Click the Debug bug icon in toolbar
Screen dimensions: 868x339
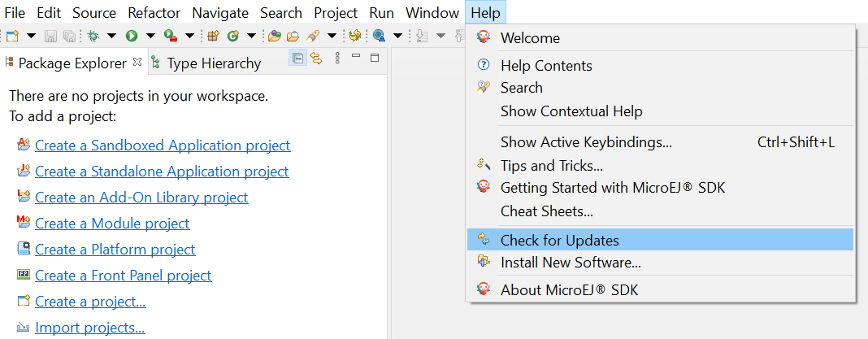tap(93, 36)
